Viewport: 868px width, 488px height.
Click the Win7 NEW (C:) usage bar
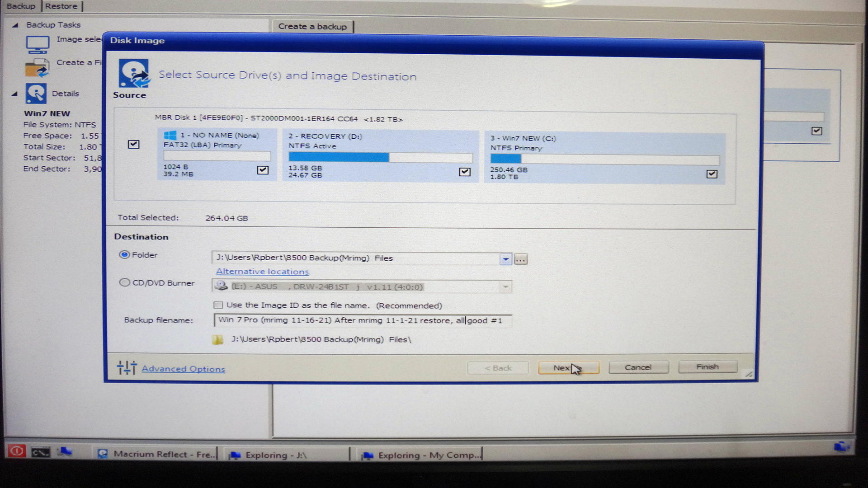click(605, 159)
